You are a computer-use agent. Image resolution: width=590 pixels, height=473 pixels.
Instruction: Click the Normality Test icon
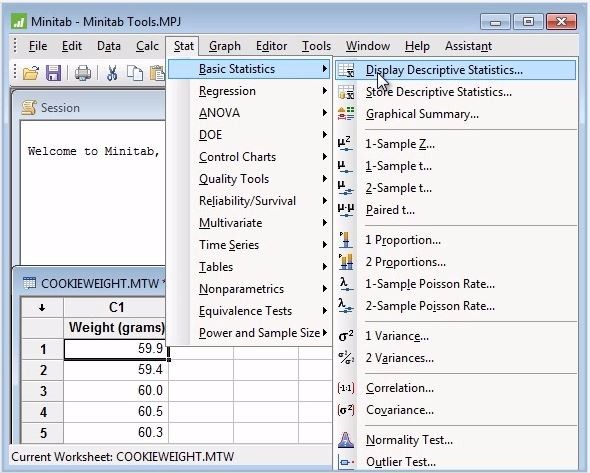[346, 440]
